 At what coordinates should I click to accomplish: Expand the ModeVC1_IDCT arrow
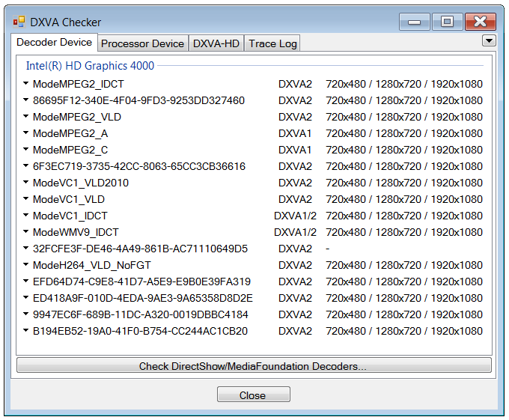click(x=26, y=215)
